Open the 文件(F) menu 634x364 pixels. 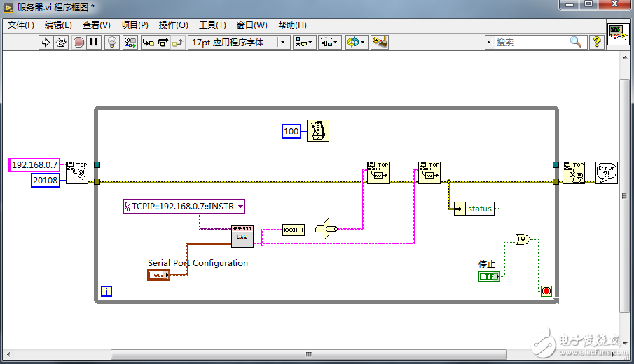20,25
